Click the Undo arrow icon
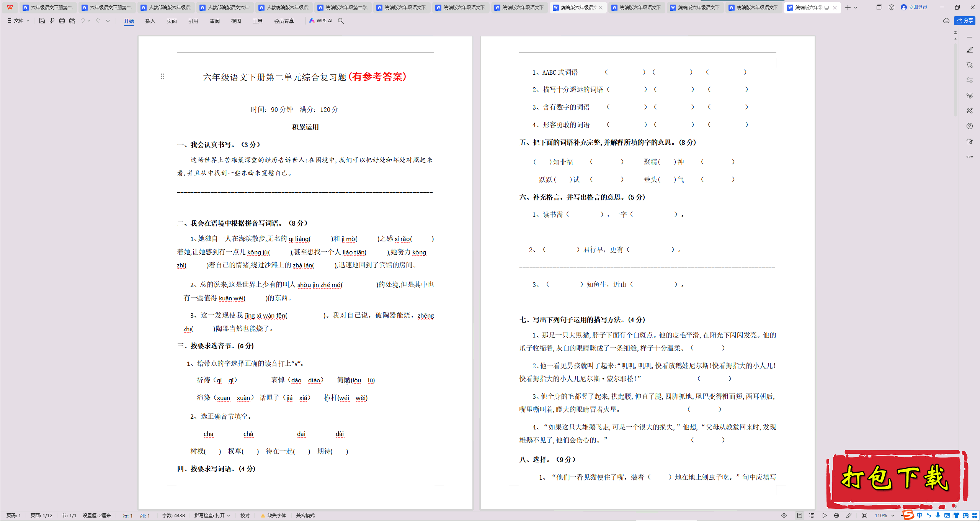Image resolution: width=980 pixels, height=521 pixels. (82, 21)
